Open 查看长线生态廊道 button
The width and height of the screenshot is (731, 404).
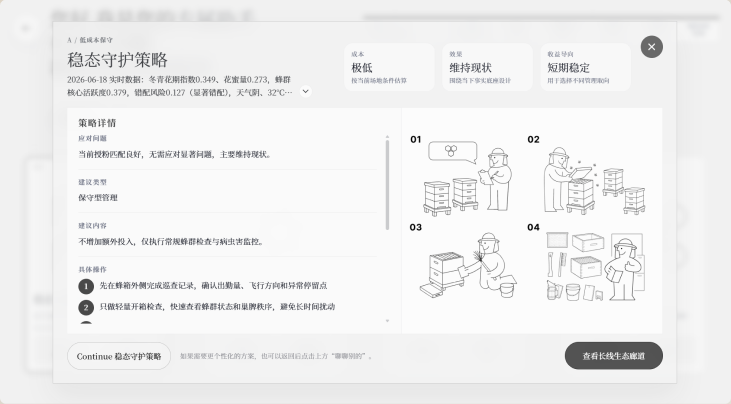click(x=614, y=356)
